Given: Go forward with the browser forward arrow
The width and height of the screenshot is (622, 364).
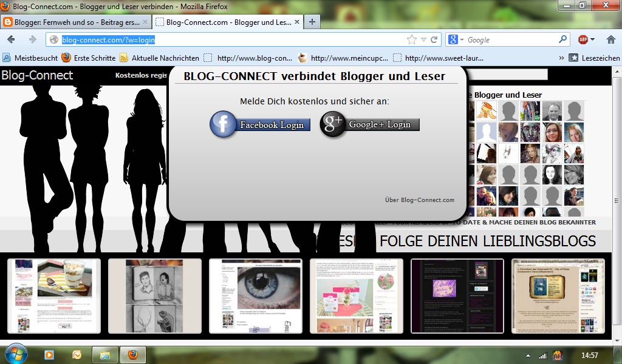Looking at the screenshot, I should tap(32, 39).
